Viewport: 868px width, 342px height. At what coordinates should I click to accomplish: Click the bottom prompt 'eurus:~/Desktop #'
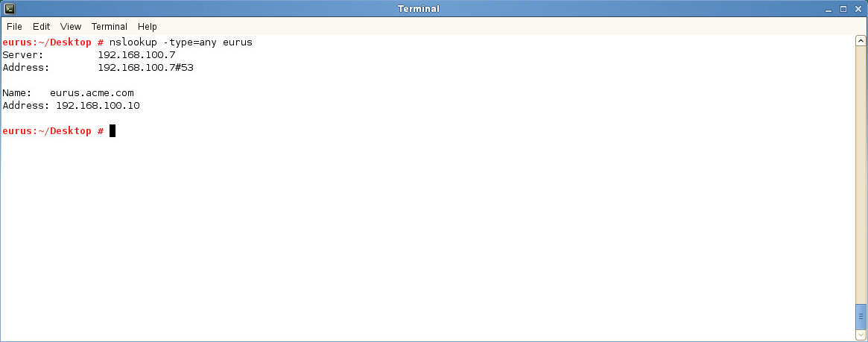click(53, 130)
